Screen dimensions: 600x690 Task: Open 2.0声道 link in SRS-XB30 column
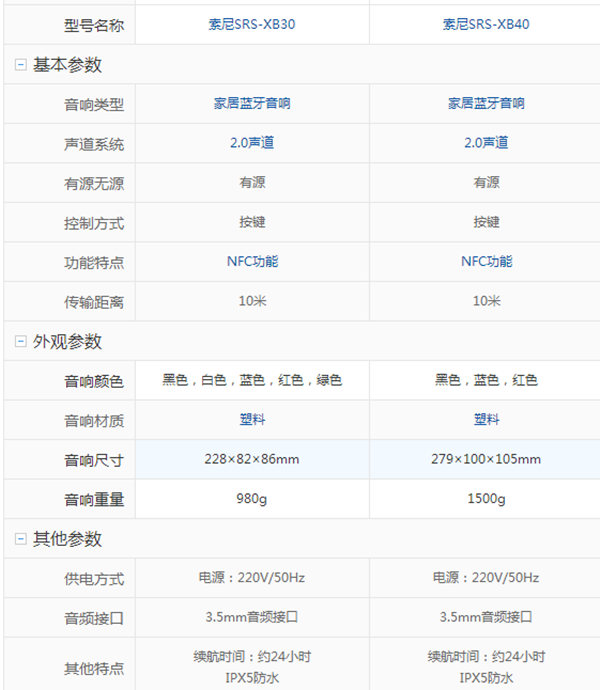click(252, 143)
